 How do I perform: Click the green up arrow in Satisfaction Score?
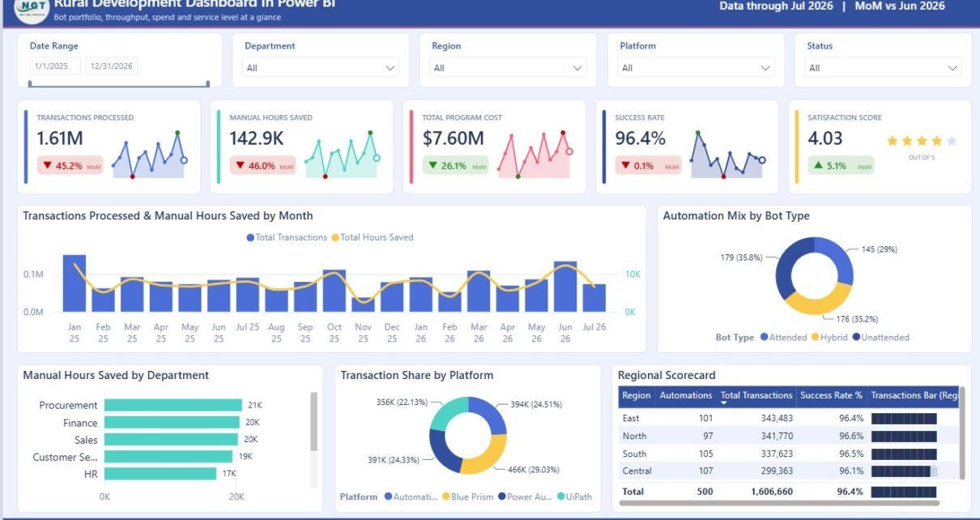point(819,166)
